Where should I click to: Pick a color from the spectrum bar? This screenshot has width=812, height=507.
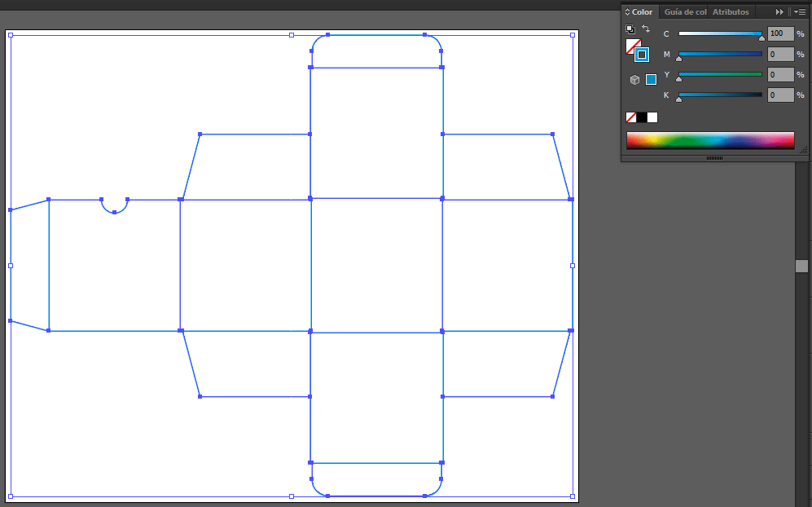pos(709,140)
